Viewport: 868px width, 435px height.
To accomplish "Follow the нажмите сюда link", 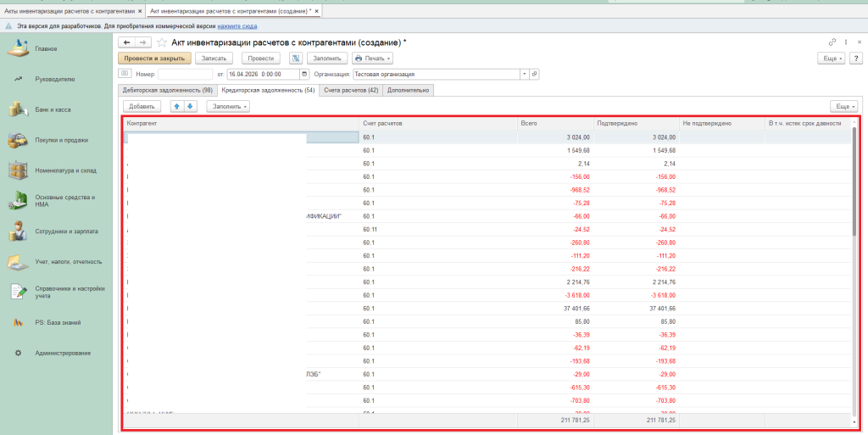I will pos(237,26).
